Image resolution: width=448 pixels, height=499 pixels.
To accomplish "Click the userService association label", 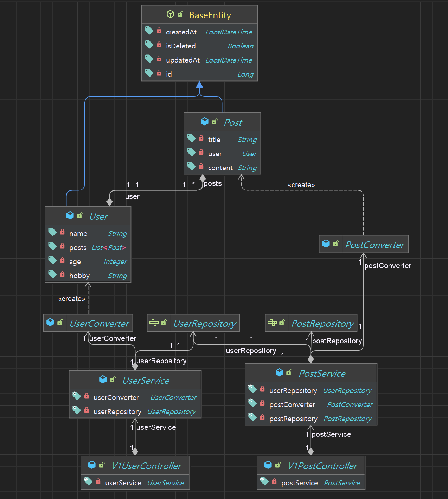I will point(156,427).
